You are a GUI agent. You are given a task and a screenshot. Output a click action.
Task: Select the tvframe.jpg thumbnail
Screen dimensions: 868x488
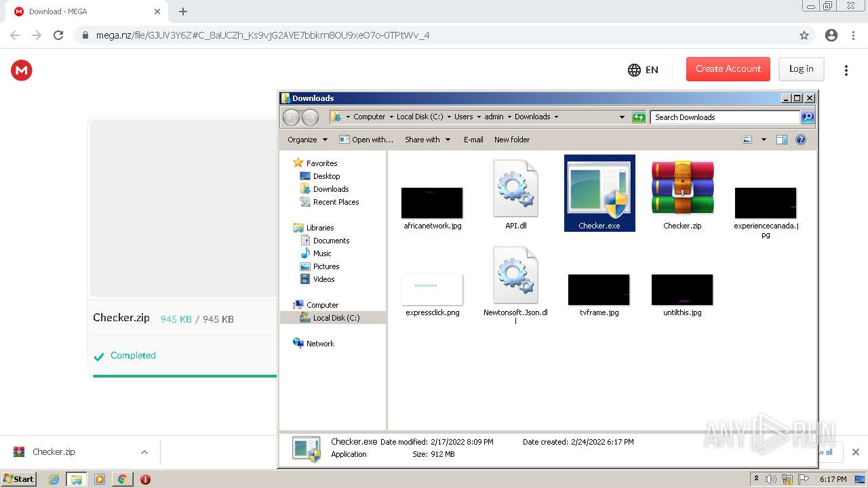[x=599, y=289]
